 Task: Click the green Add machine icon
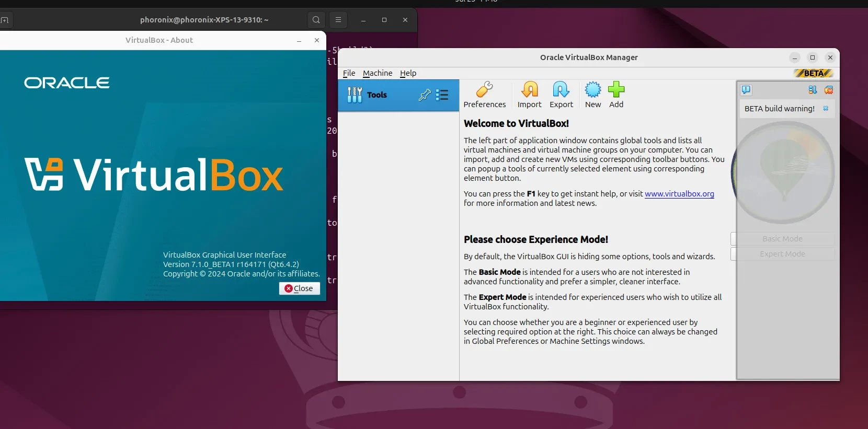pos(616,95)
